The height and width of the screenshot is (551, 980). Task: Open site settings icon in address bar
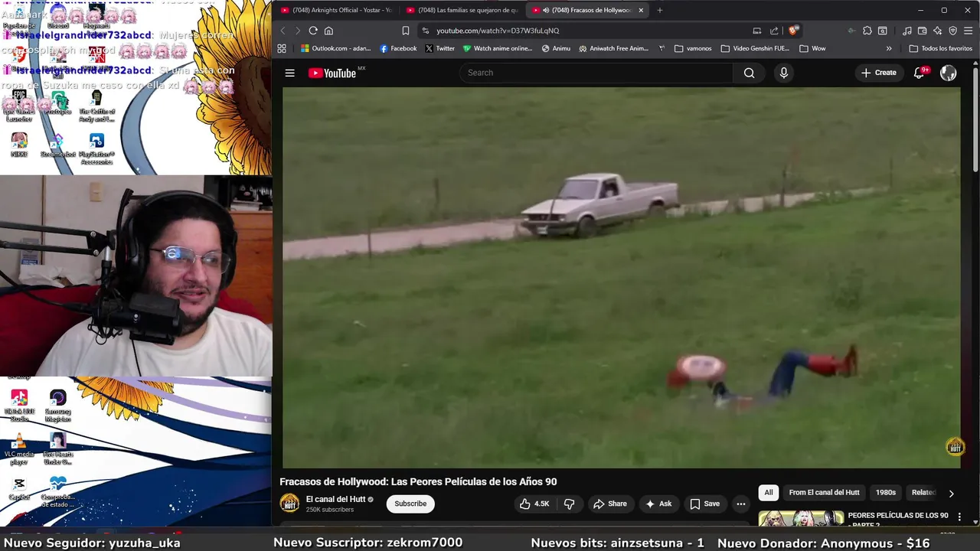(x=426, y=31)
